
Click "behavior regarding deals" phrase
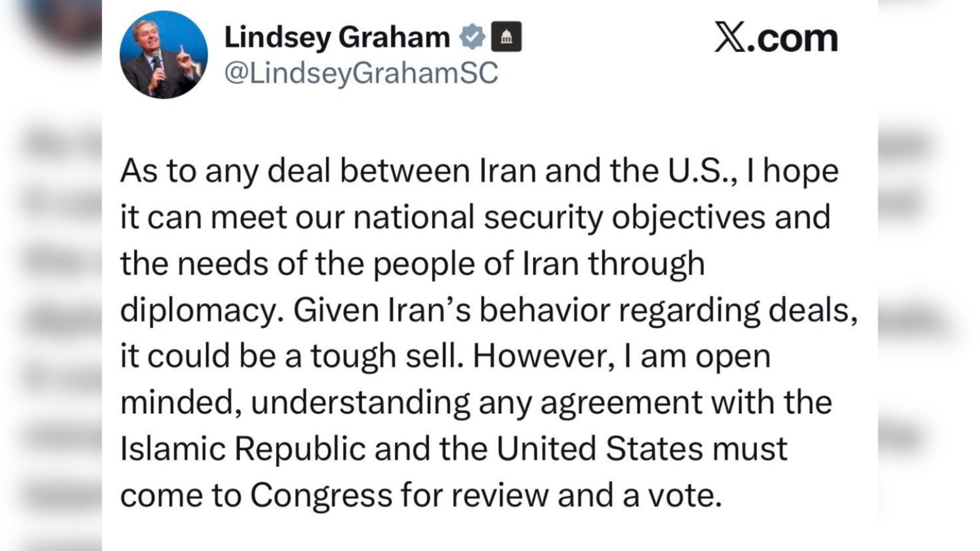coord(667,310)
